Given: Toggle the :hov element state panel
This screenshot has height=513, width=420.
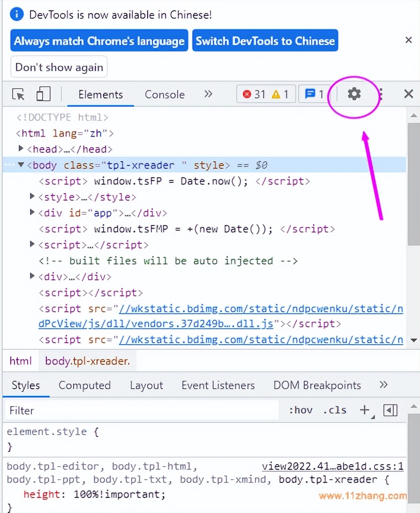Looking at the screenshot, I should [x=300, y=410].
